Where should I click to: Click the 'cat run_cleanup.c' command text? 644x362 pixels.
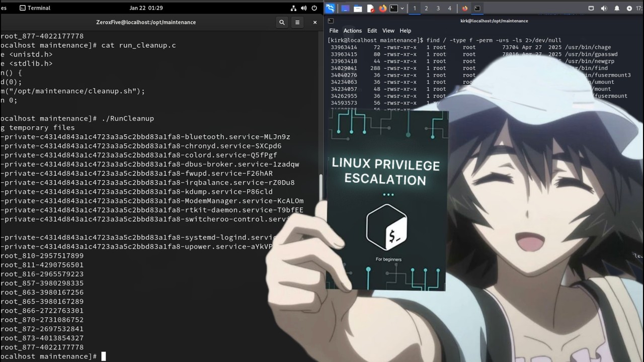(138, 45)
